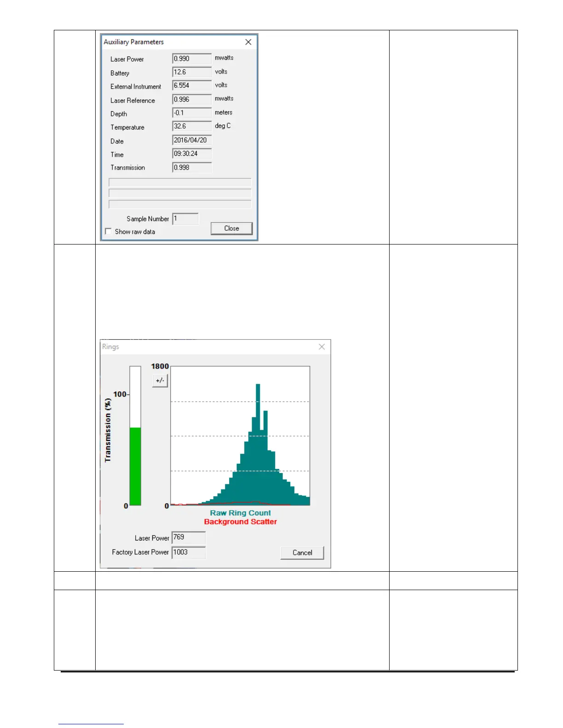Click the Laser Reference label
The width and height of the screenshot is (563, 728).
tap(132, 100)
